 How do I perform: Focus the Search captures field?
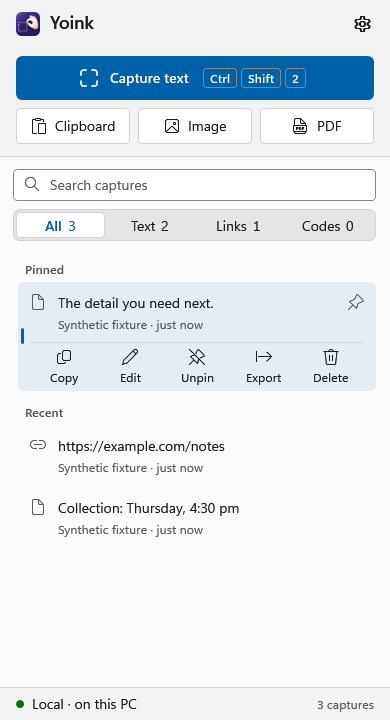[195, 185]
